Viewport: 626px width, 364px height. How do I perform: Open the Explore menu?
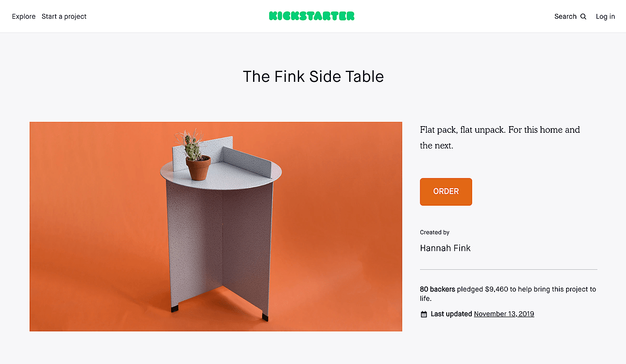[24, 17]
